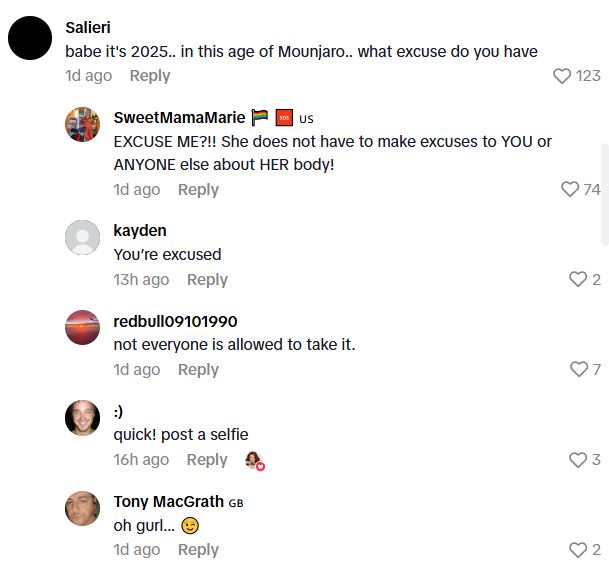This screenshot has height=568, width=609.
Task: Like SweetMamaMarie's reply with the heart icon
Action: 570,190
